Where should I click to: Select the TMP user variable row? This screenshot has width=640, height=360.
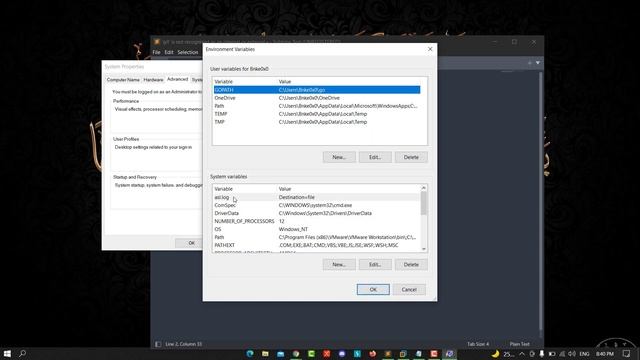317,122
